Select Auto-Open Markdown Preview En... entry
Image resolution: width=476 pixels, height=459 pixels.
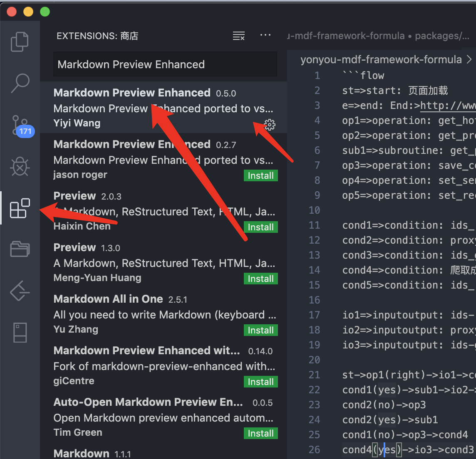pos(164,417)
